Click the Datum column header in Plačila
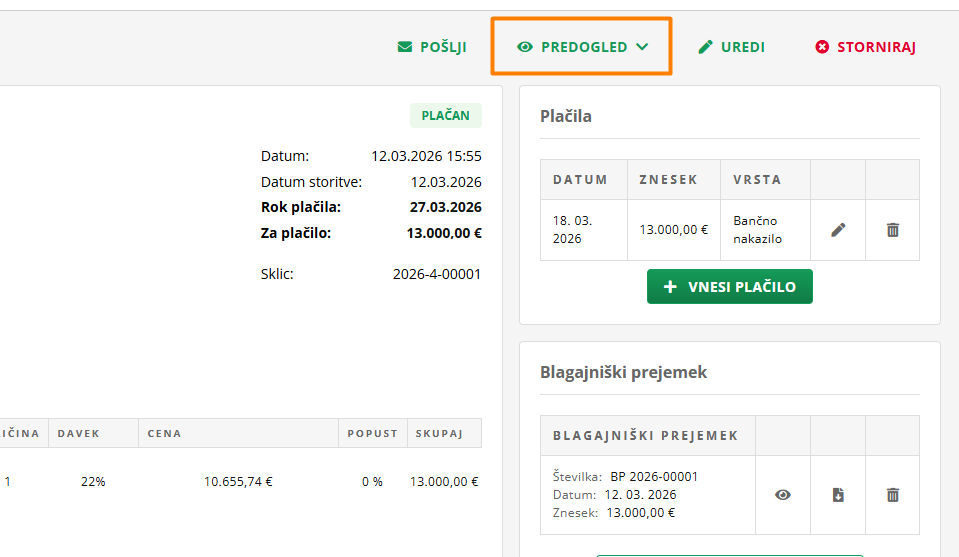The height and width of the screenshot is (557, 959). (580, 180)
